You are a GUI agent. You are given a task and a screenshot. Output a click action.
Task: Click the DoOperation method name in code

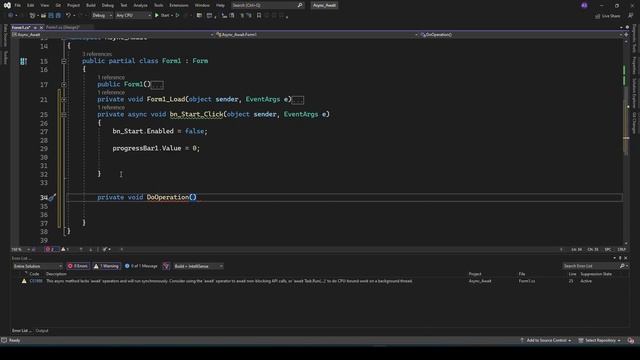click(x=168, y=197)
